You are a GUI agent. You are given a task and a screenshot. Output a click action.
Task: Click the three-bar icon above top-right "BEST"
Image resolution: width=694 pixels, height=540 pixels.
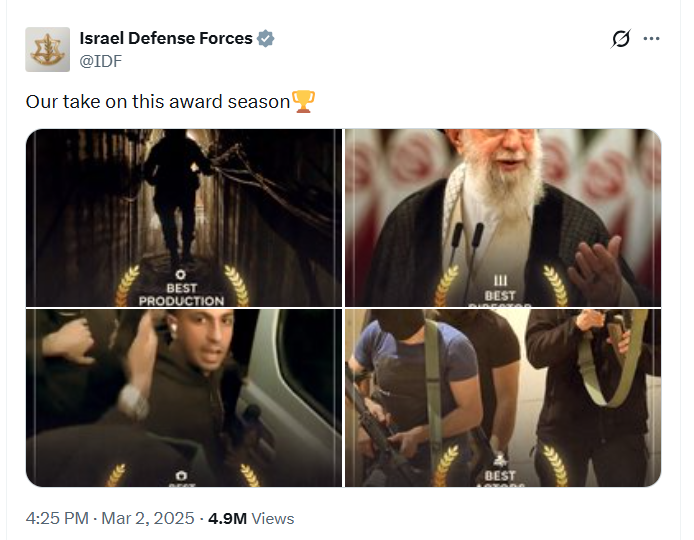click(500, 282)
